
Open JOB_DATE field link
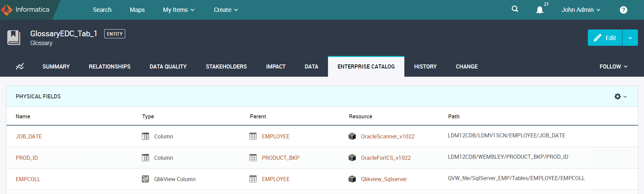pyautogui.click(x=29, y=136)
